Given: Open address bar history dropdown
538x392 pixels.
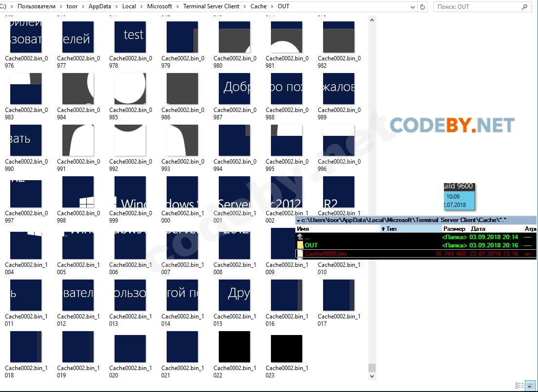Looking at the screenshot, I should pos(413,7).
